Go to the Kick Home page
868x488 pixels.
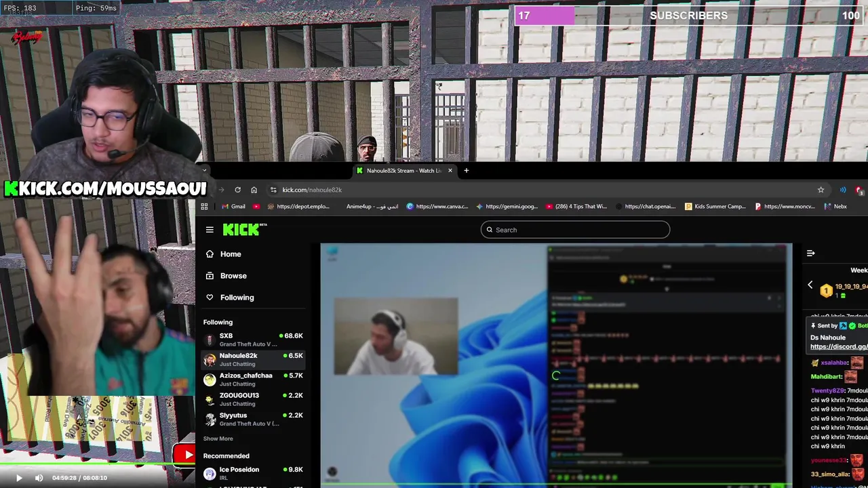223,254
